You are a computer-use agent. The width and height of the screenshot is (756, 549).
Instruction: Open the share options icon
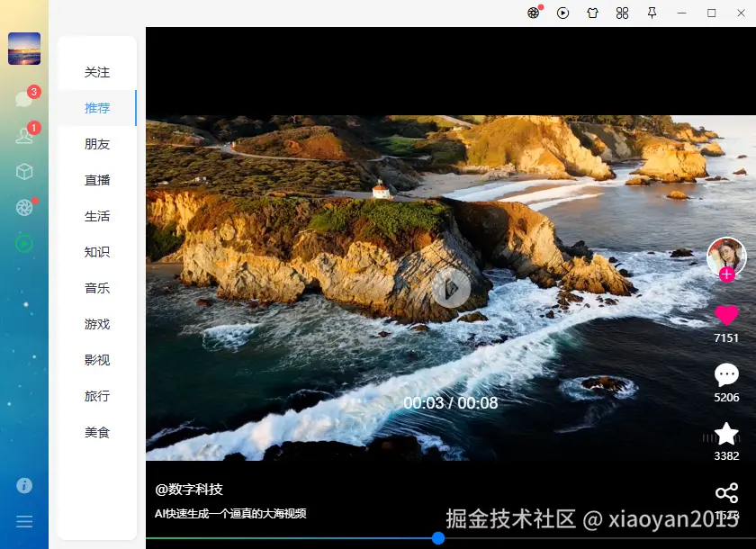click(x=726, y=493)
